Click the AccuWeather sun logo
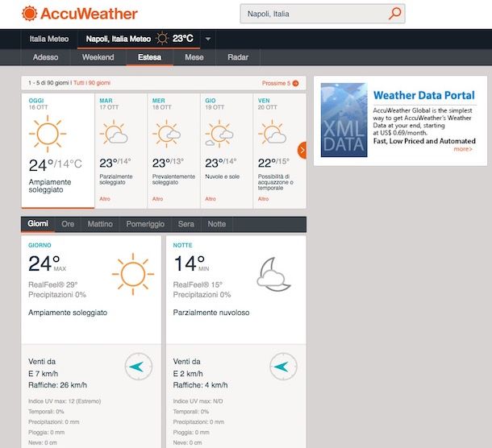Viewport: 492px width, 448px height. point(30,14)
